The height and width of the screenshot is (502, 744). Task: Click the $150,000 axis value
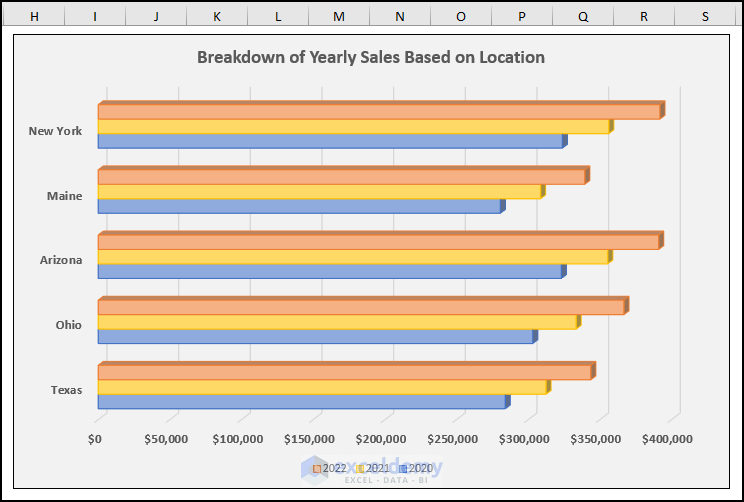pyautogui.click(x=309, y=439)
